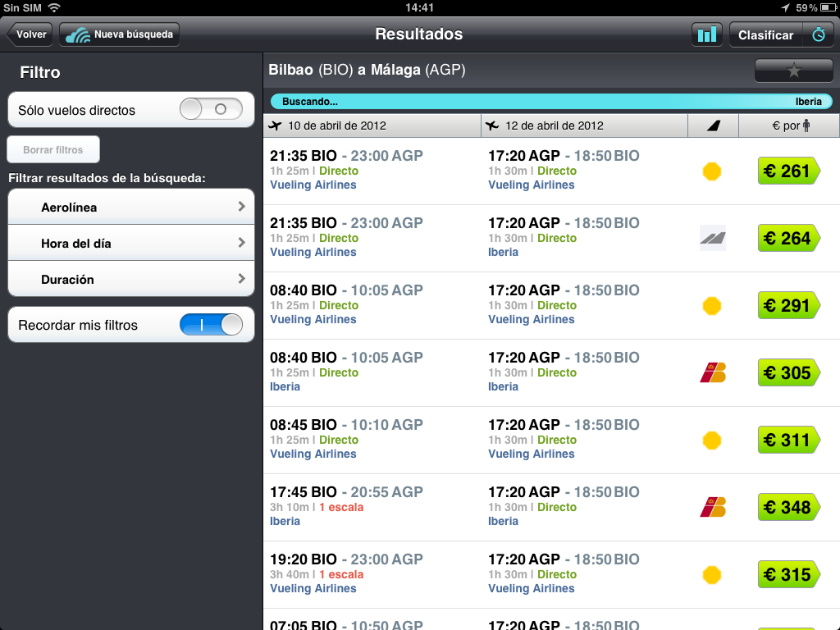840x630 pixels.
Task: Tap the stopwatch timer icon
Action: point(818,34)
